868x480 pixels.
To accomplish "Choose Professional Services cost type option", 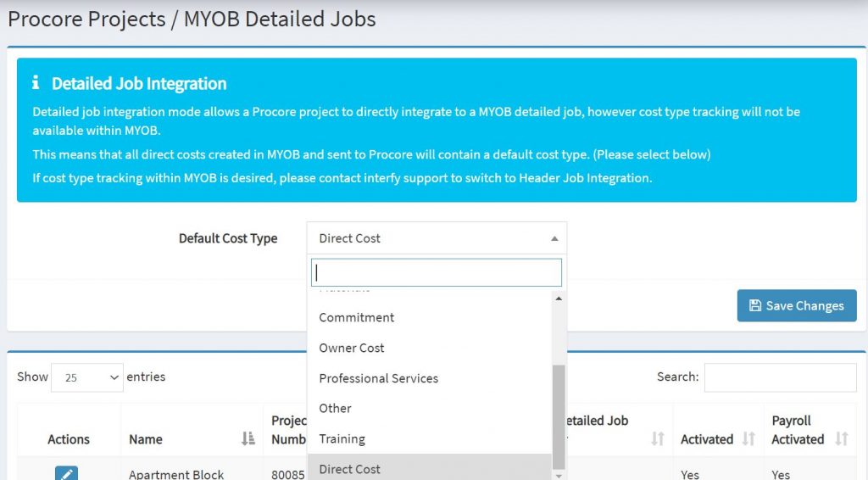I will pos(430,379).
